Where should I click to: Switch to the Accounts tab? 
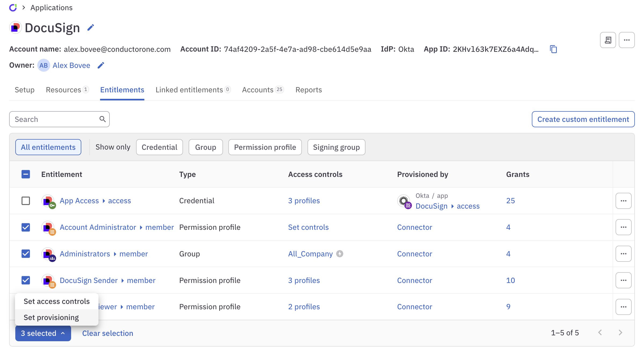[x=257, y=90]
